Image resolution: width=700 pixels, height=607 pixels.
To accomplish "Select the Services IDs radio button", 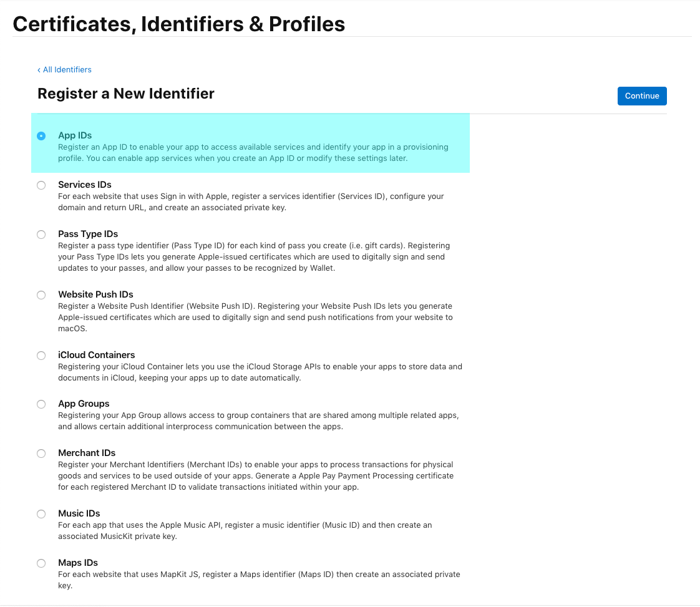I will (x=41, y=185).
